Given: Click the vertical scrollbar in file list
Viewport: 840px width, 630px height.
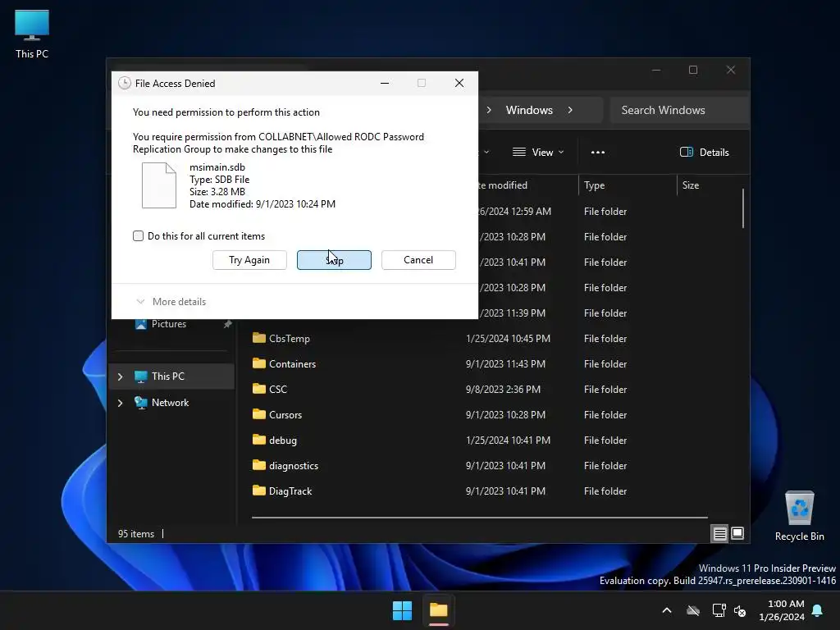Looking at the screenshot, I should [743, 208].
